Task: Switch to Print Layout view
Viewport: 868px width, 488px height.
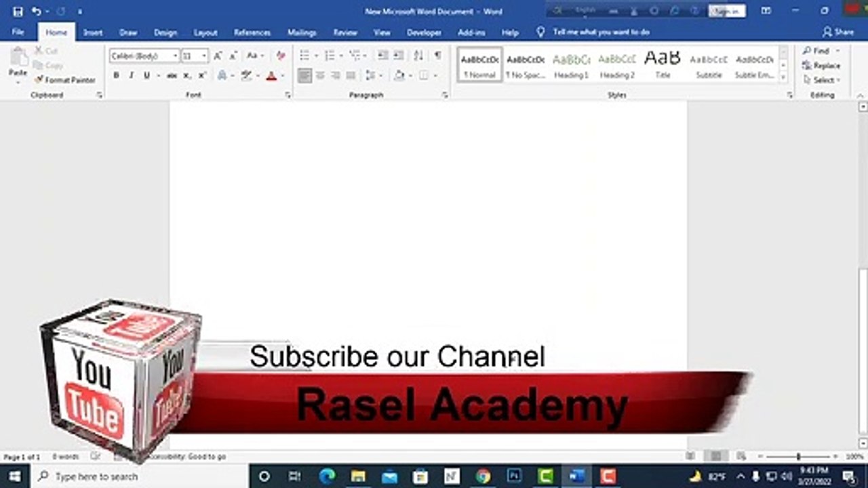Action: (x=715, y=457)
